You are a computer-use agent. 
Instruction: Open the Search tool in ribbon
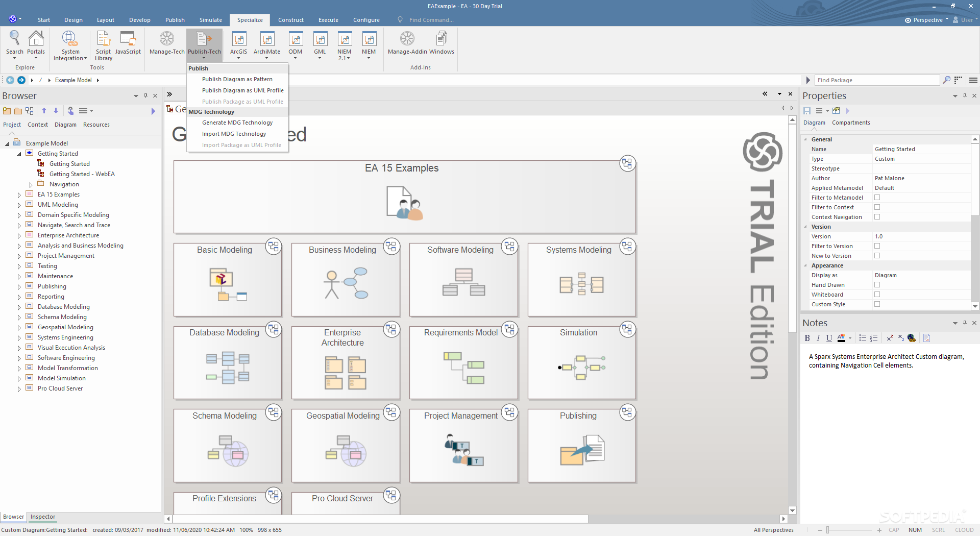[14, 44]
